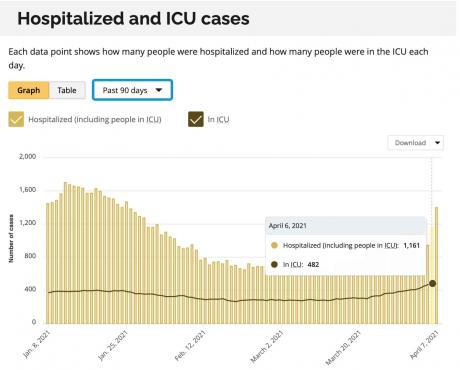The image size is (460, 370).
Task: Switch to the Table tab
Action: 67,90
